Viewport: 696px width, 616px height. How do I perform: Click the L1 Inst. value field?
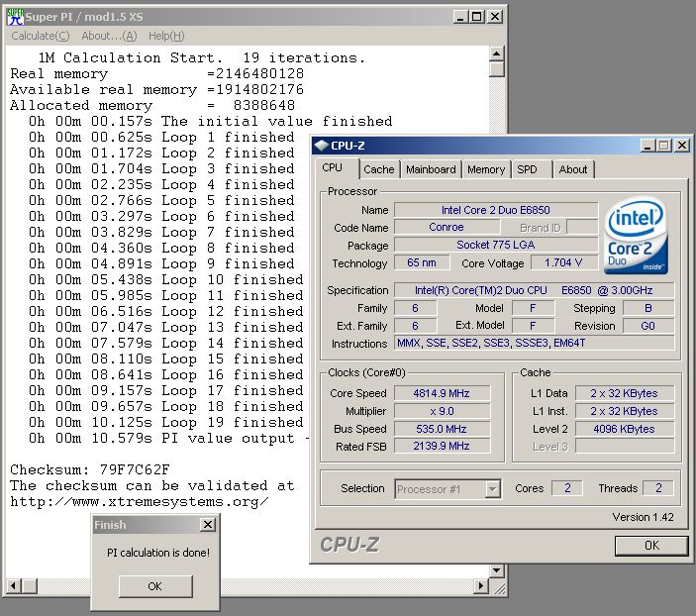[625, 411]
